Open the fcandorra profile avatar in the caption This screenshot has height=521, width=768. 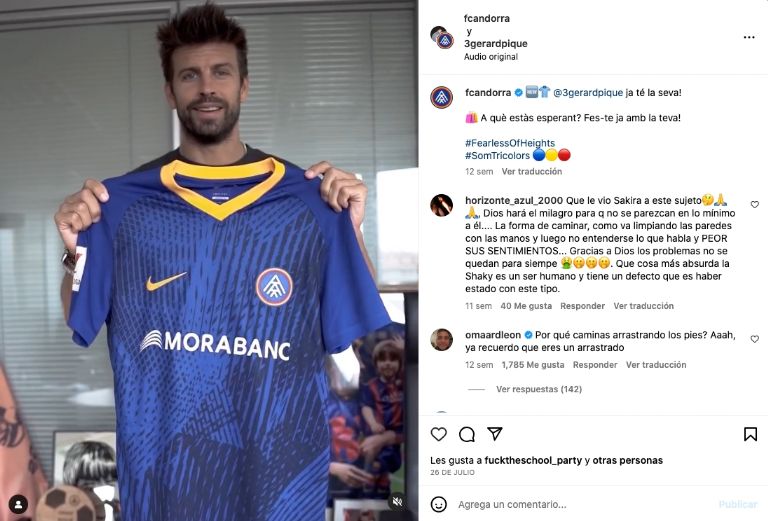pyautogui.click(x=441, y=97)
